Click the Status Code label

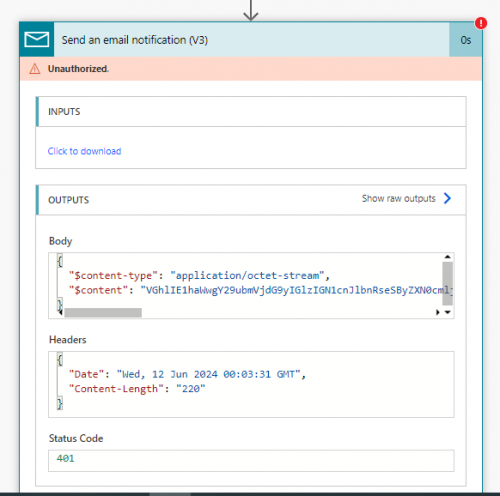point(76,438)
